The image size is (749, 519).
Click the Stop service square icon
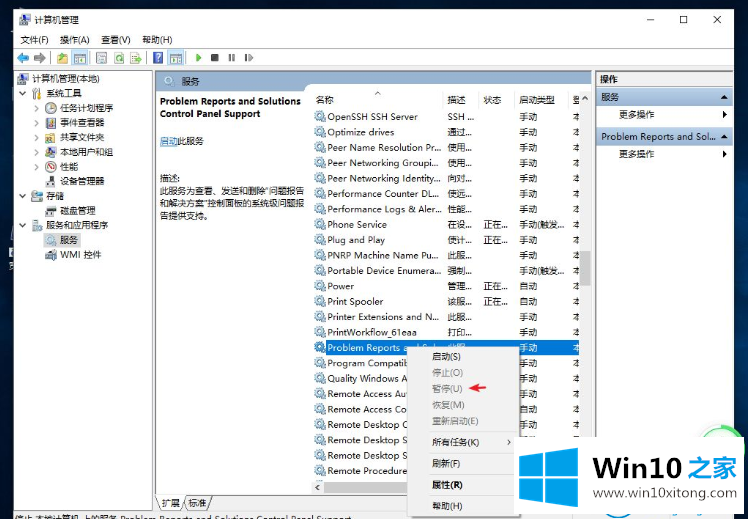(x=215, y=58)
